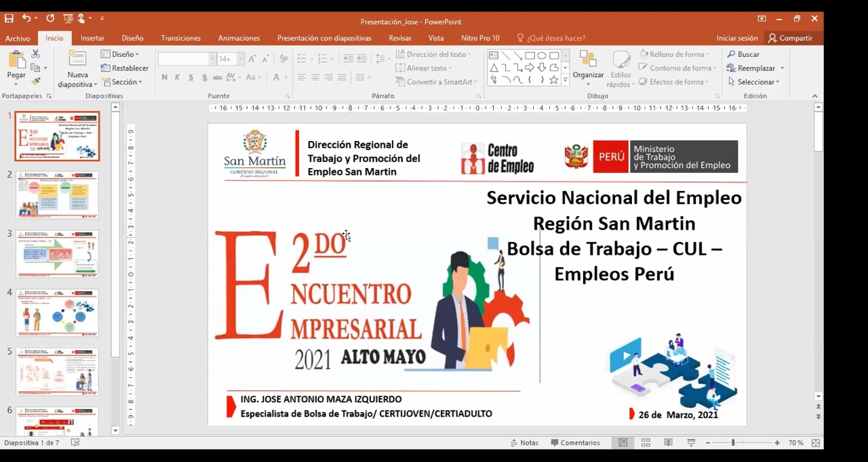
Task: Increase font size with larger A icon
Action: tap(252, 59)
